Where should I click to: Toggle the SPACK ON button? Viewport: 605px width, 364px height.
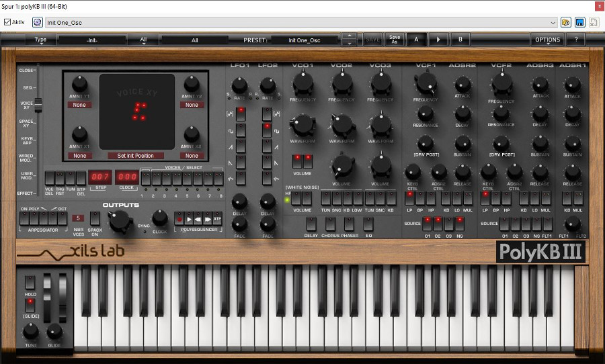(95, 218)
